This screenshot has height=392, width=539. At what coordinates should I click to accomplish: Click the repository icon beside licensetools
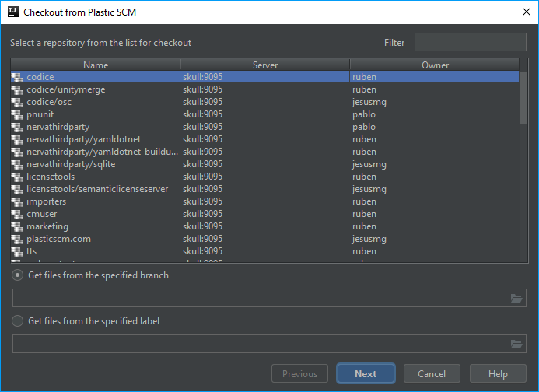click(17, 177)
